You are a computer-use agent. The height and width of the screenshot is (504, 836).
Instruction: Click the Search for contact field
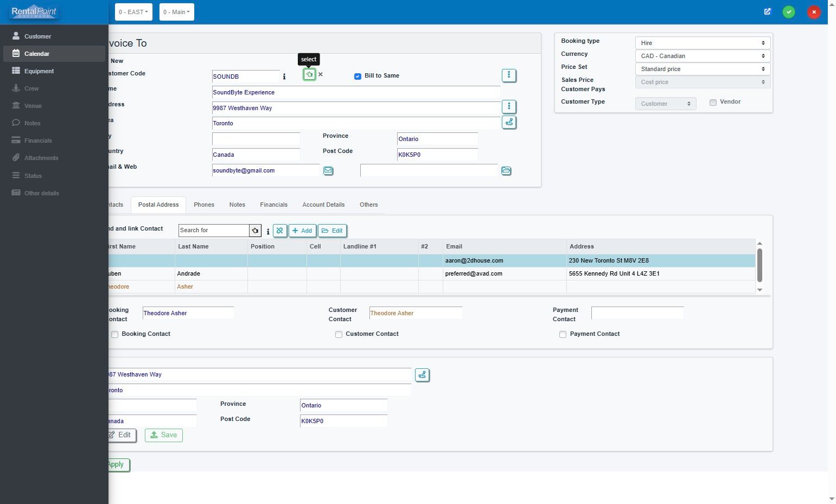tap(213, 231)
